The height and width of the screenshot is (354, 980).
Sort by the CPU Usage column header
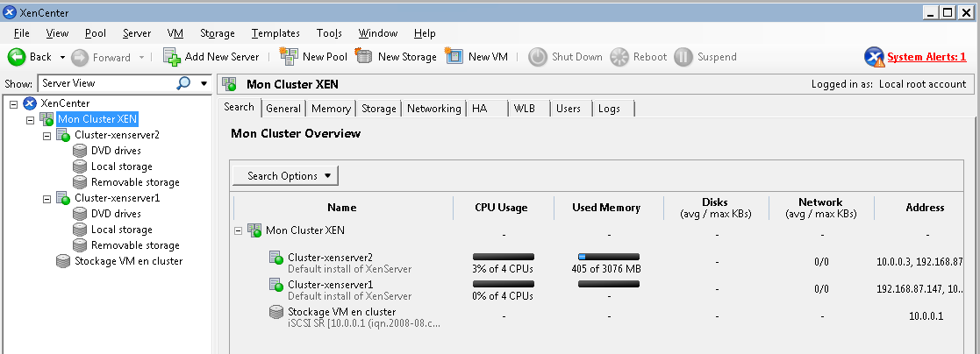[x=501, y=208]
